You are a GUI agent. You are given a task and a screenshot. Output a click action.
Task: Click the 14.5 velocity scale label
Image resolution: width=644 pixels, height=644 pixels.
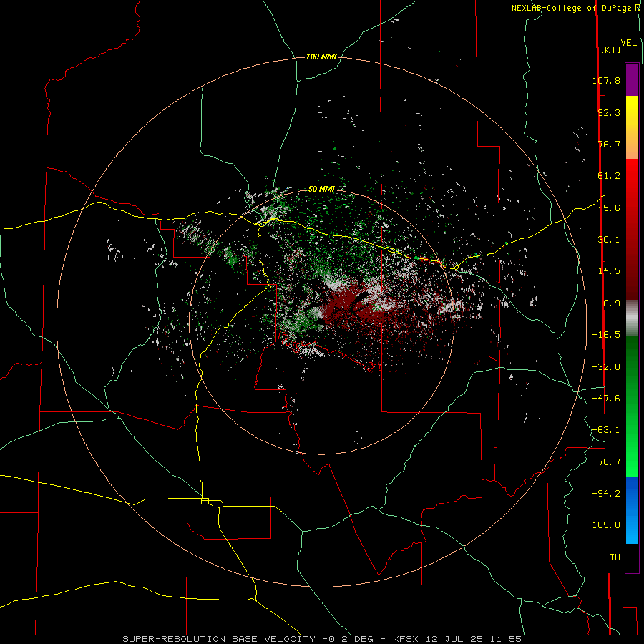609,271
